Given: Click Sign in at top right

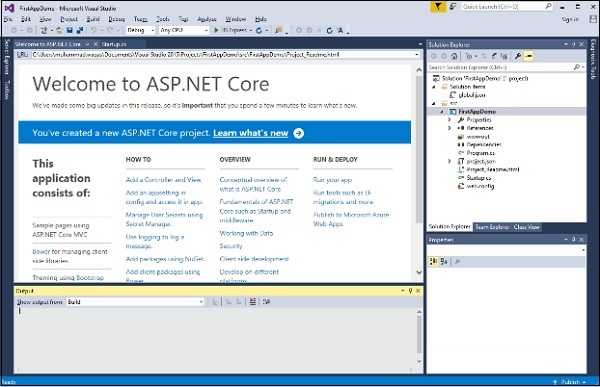Looking at the screenshot, I should (570, 19).
